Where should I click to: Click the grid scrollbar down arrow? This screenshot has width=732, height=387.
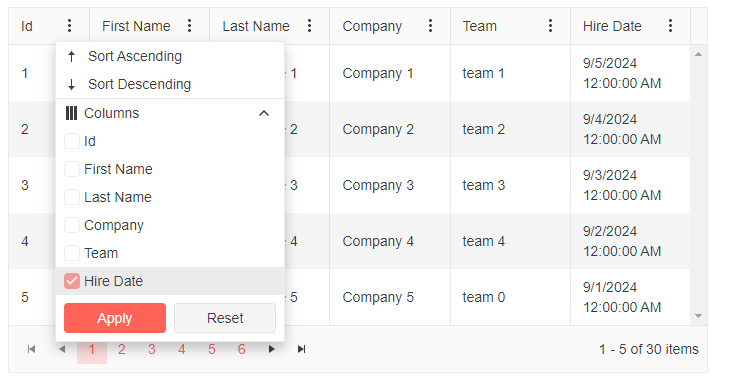[x=698, y=316]
